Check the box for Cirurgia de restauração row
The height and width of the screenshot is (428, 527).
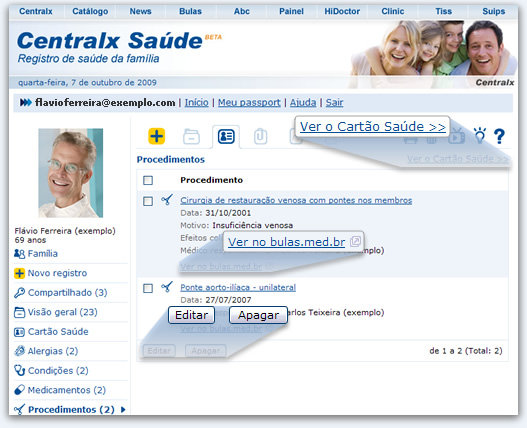pos(148,201)
